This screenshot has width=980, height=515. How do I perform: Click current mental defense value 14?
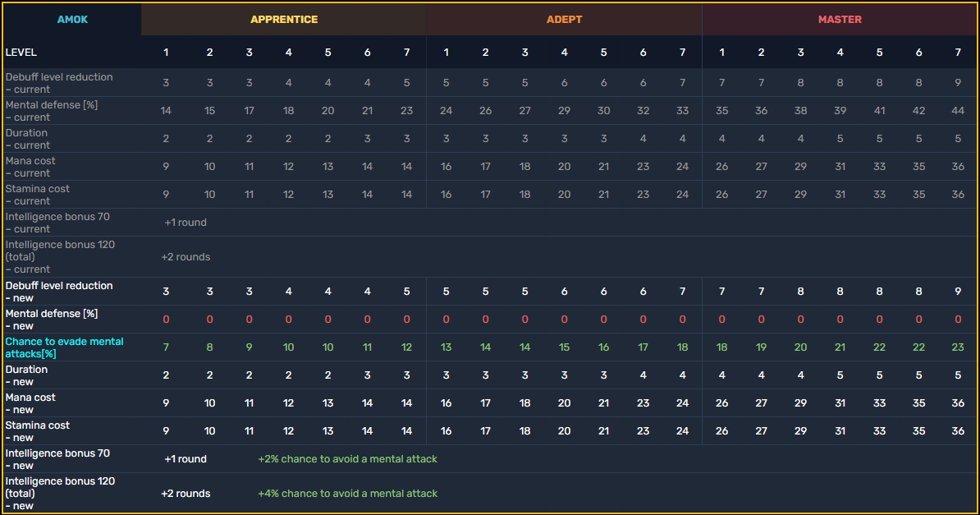(x=166, y=111)
